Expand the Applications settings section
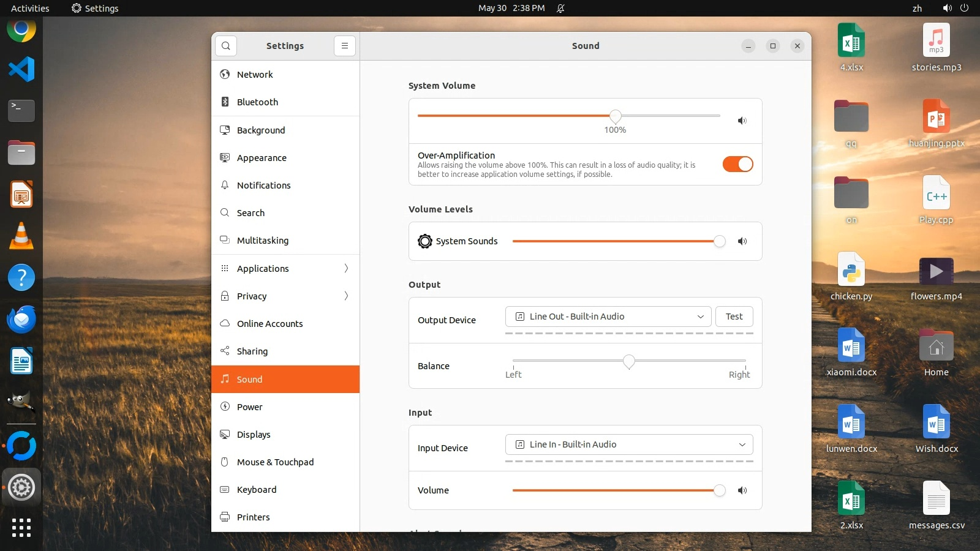980x551 pixels. coord(285,269)
